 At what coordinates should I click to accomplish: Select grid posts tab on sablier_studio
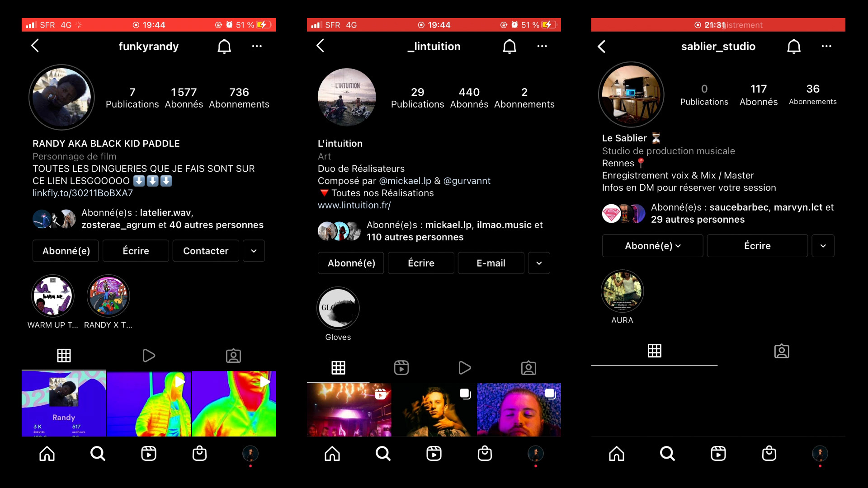[x=654, y=351]
